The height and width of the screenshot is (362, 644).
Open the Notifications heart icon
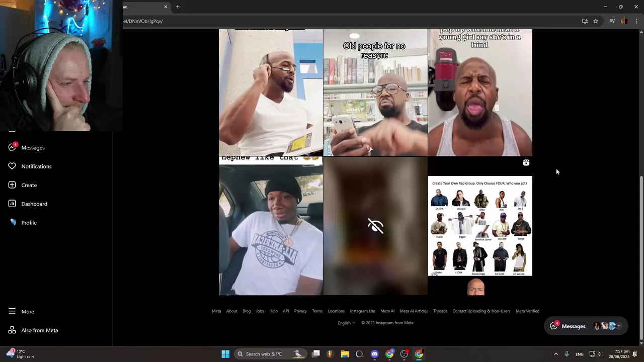[12, 166]
